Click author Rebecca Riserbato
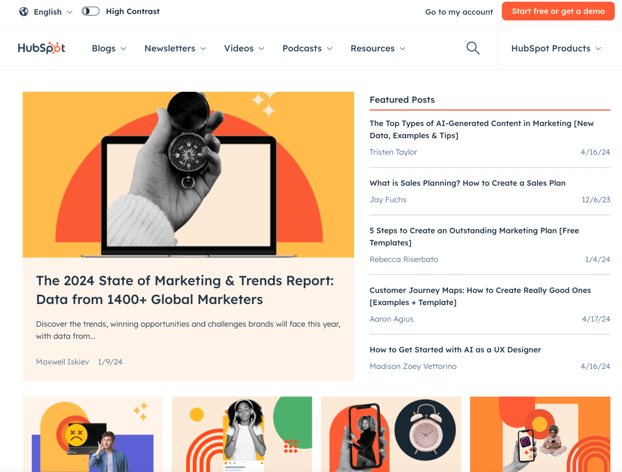622x472 pixels. (x=404, y=259)
